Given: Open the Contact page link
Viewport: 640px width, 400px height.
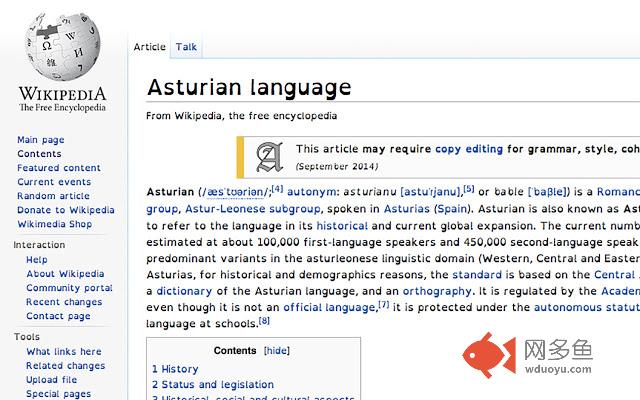Looking at the screenshot, I should 58,316.
